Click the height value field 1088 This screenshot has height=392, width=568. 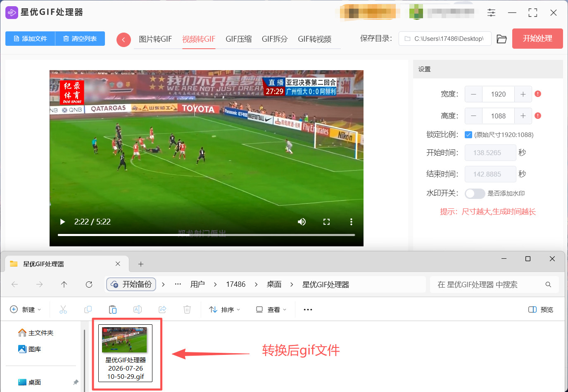(x=498, y=116)
